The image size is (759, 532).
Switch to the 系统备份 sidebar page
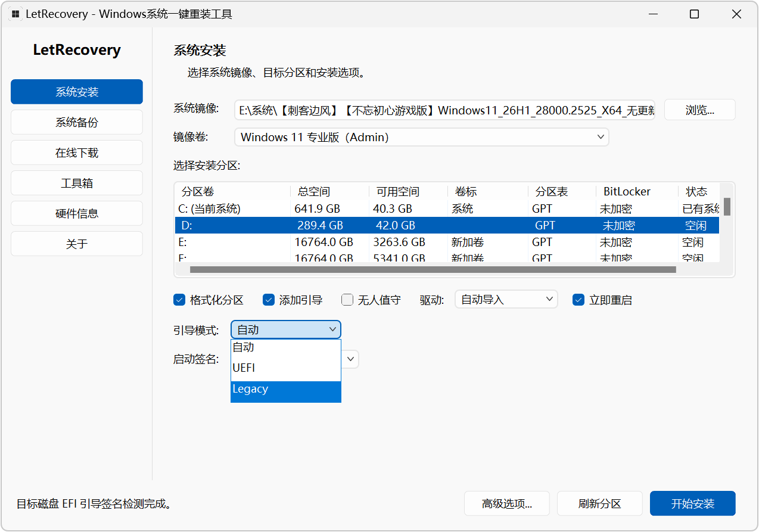click(77, 122)
